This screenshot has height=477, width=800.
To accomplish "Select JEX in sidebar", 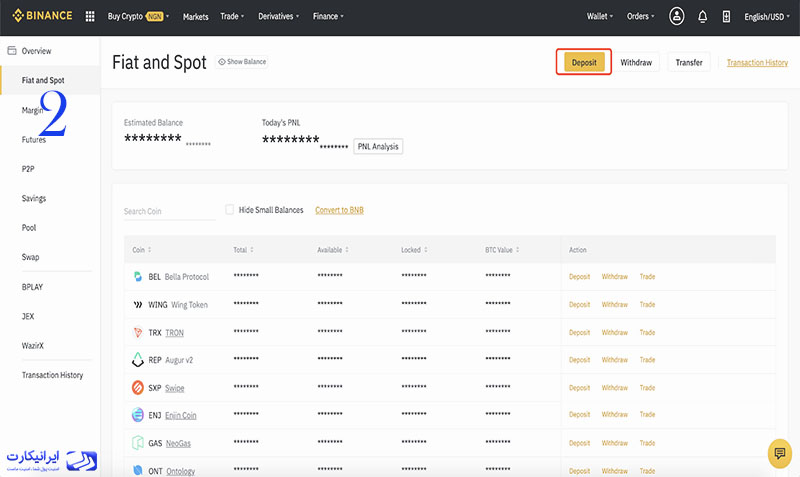I will (x=28, y=316).
